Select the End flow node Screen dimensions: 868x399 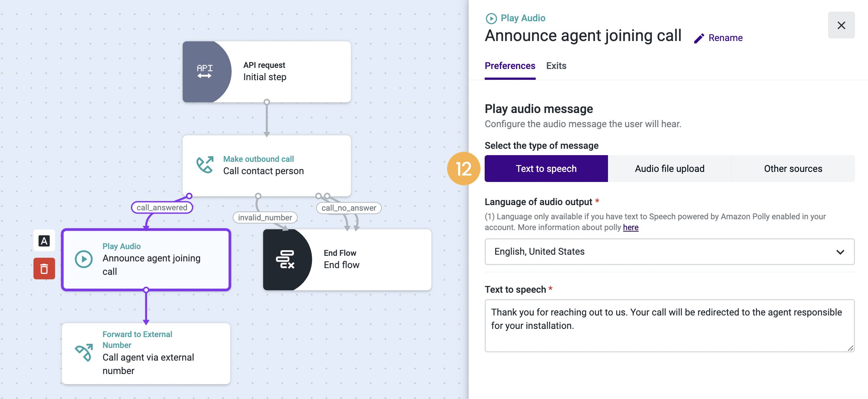[x=347, y=260]
